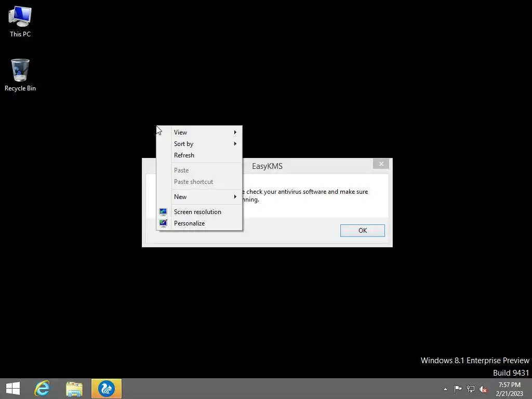This screenshot has width=532, height=399.
Task: Open the clock showing 7:57 PM
Action: click(x=509, y=389)
